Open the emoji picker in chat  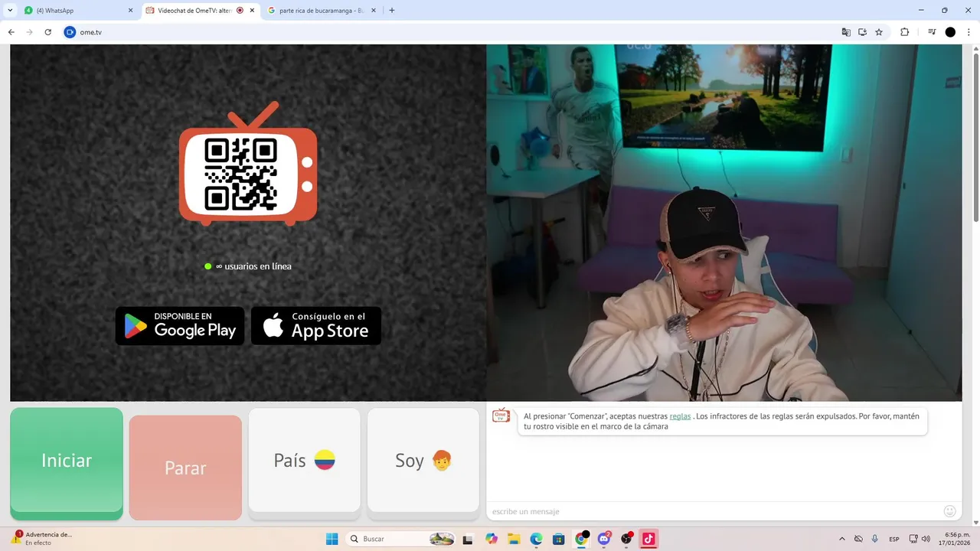point(950,511)
